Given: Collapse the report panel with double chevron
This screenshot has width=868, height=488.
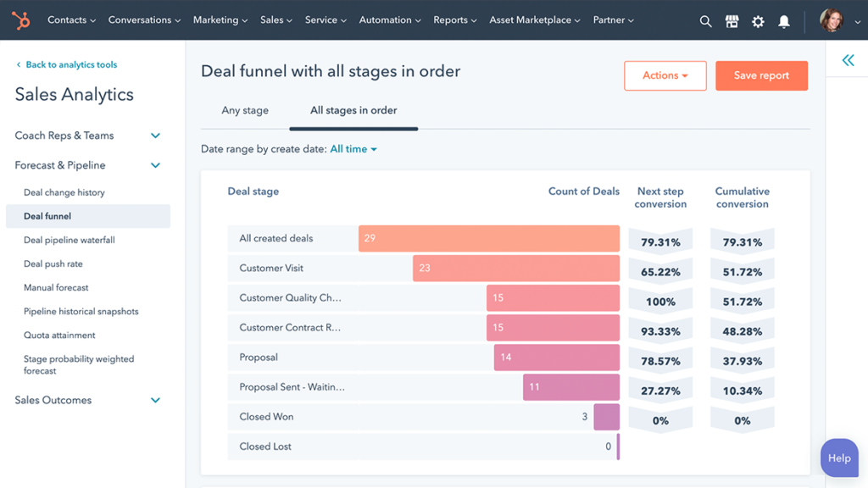Looking at the screenshot, I should coord(847,59).
